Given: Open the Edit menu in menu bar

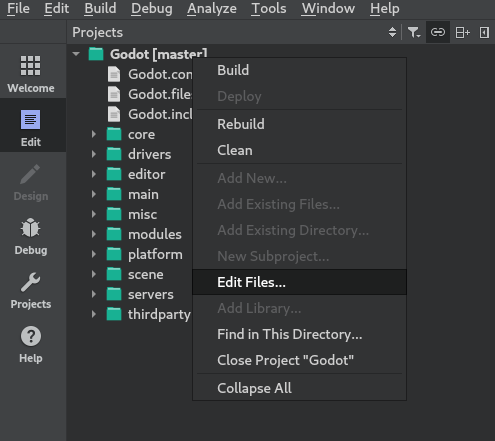Looking at the screenshot, I should point(57,8).
